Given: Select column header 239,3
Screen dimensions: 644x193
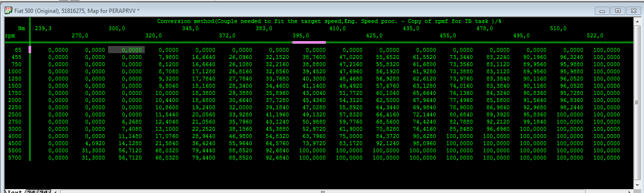Looking at the screenshot, I should pos(43,28).
